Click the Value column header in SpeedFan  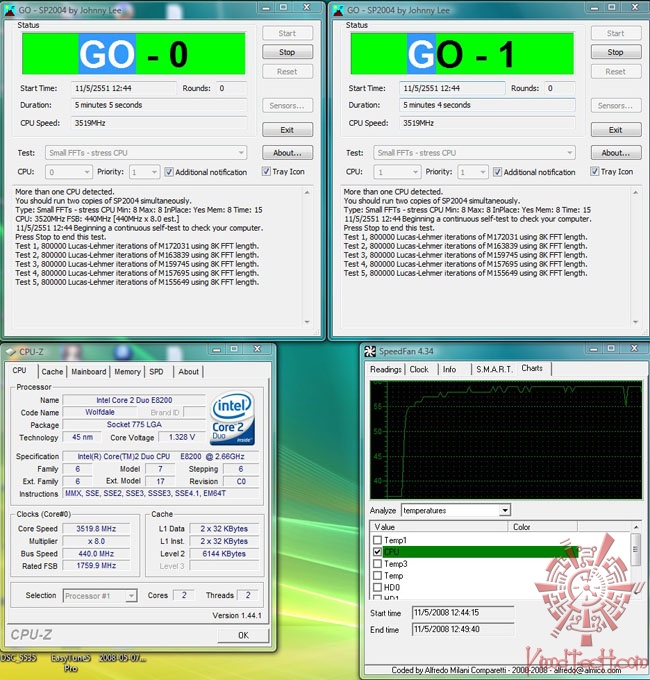tap(438, 527)
